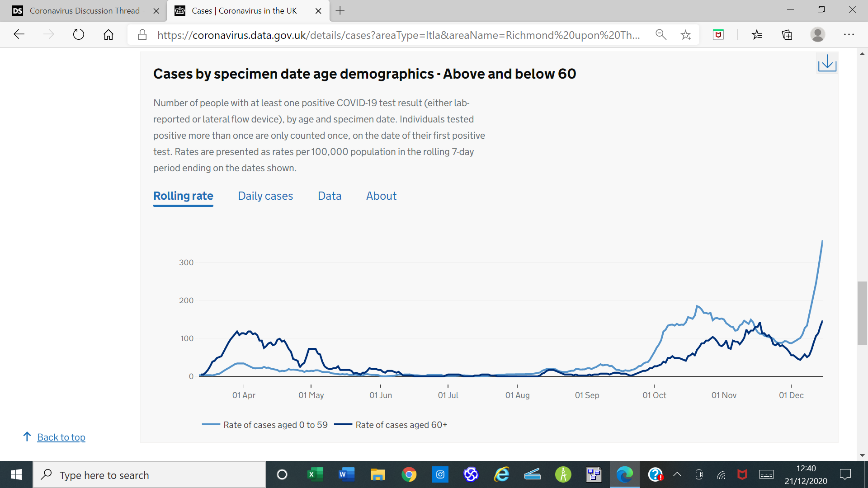Show hidden system tray icons chevron
The height and width of the screenshot is (488, 868).
coord(677,474)
